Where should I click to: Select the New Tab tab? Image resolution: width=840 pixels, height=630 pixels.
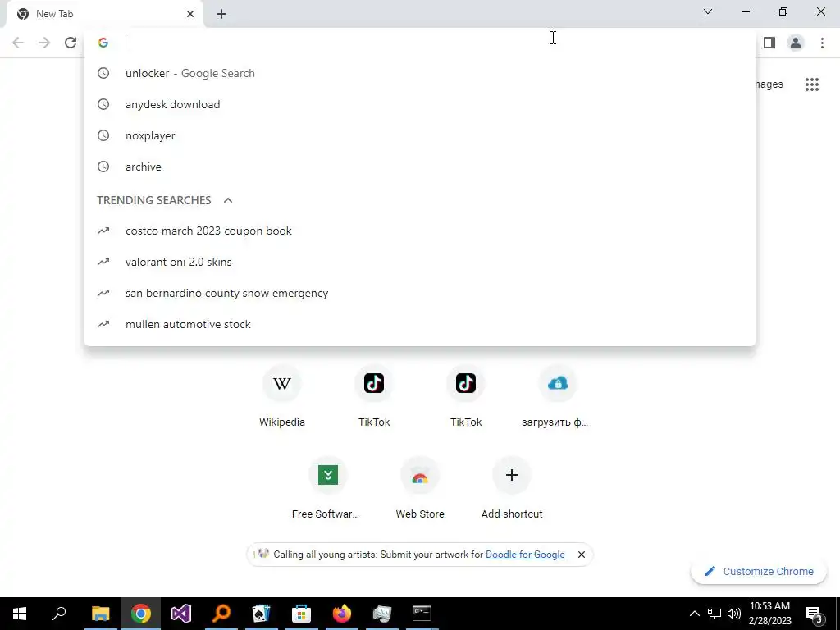(x=104, y=14)
